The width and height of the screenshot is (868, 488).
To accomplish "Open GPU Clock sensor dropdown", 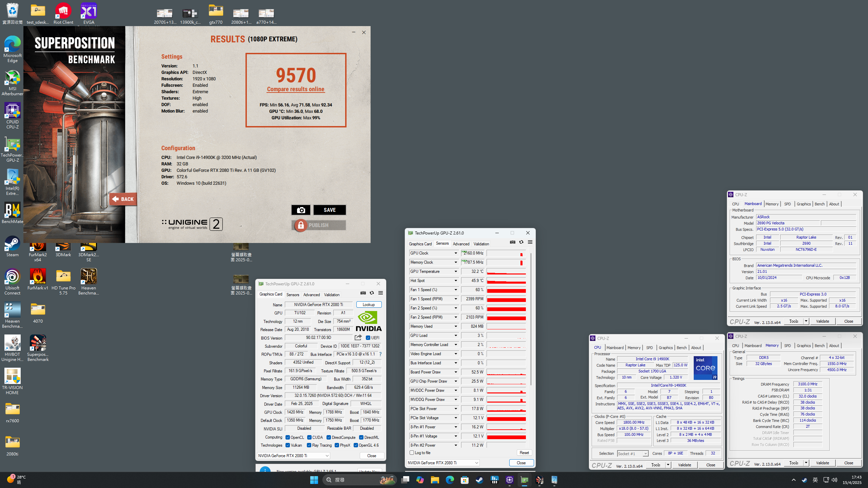I will [x=456, y=253].
